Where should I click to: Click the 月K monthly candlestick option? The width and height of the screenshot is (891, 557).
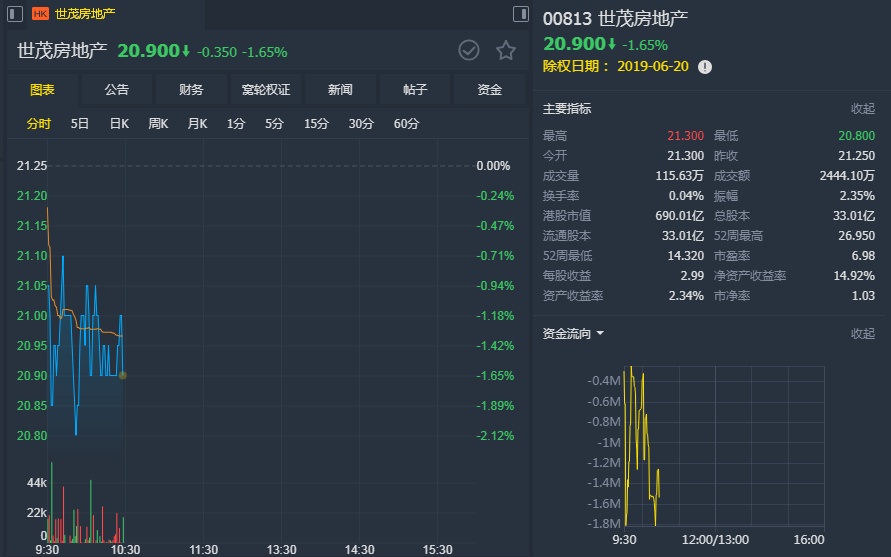(197, 124)
